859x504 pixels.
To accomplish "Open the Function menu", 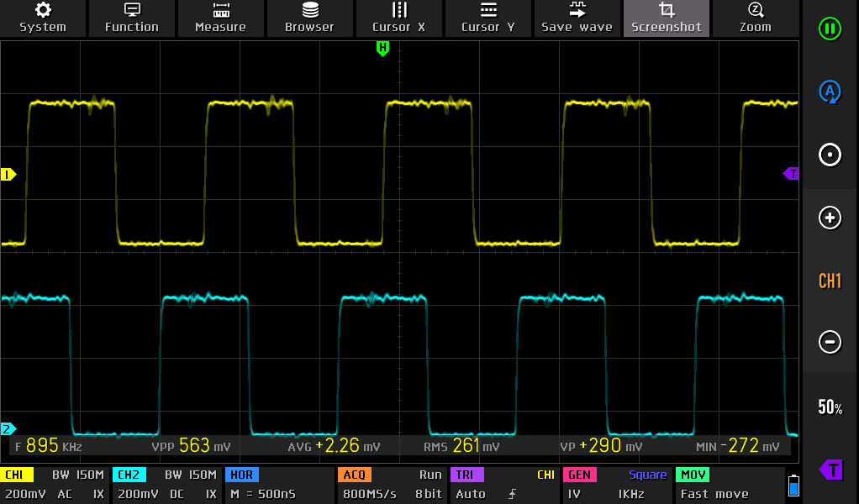I will point(131,18).
